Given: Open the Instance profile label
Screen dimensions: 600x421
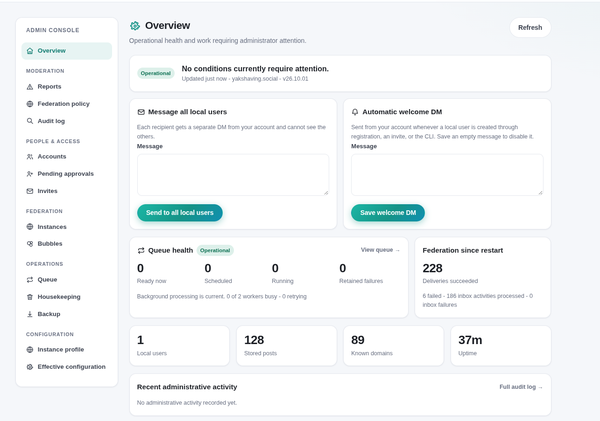Looking at the screenshot, I should click(61, 349).
